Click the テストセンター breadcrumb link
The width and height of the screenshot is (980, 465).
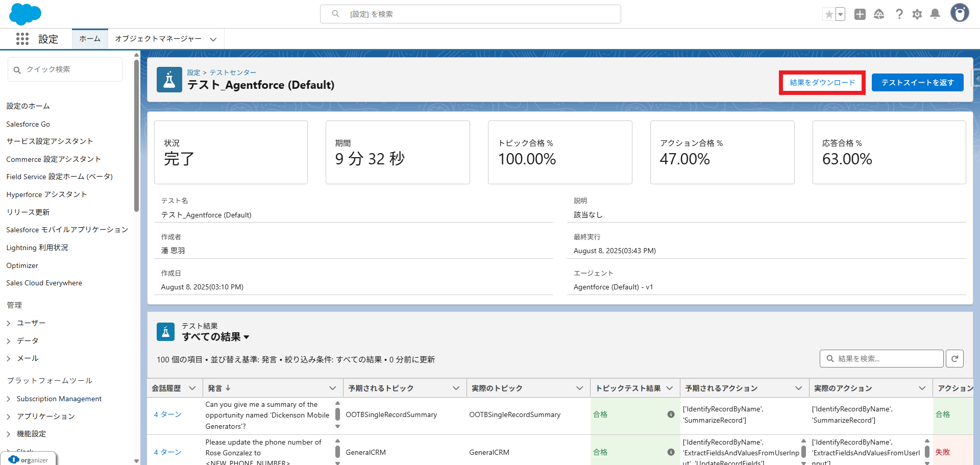click(x=233, y=72)
